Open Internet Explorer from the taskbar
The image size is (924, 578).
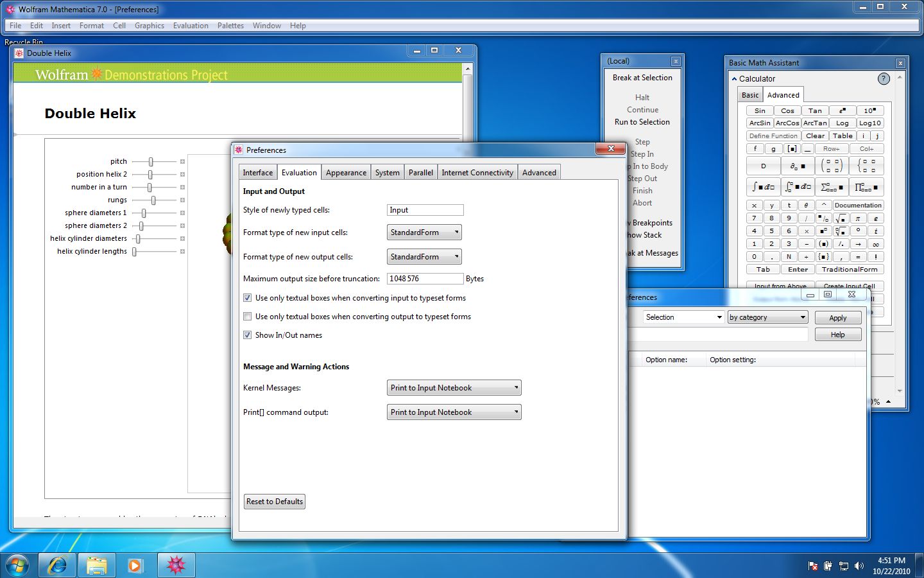click(x=57, y=565)
